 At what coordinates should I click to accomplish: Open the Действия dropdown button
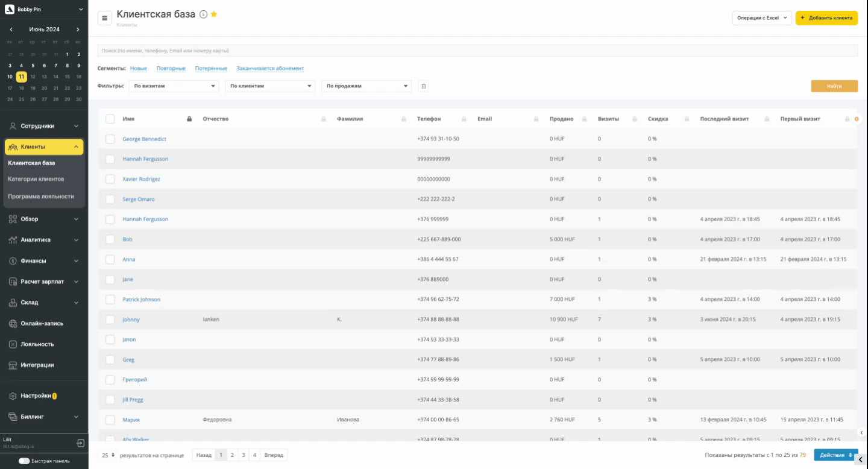coord(835,455)
